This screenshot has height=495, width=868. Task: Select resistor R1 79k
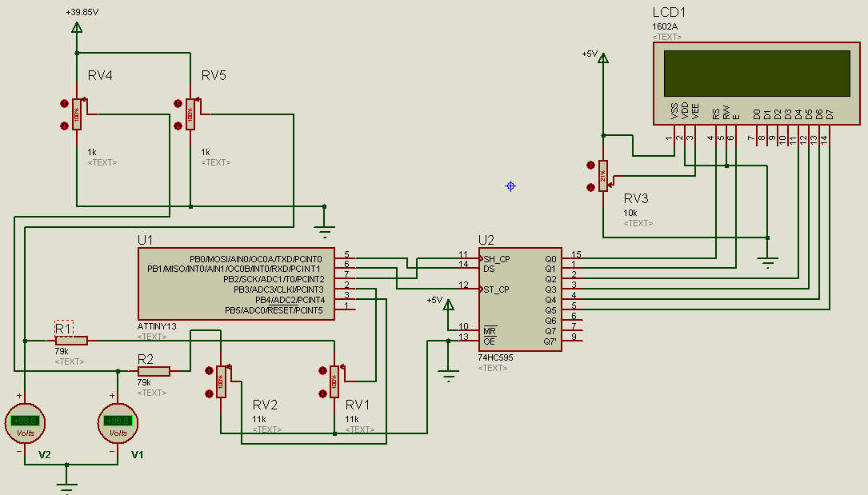click(70, 340)
